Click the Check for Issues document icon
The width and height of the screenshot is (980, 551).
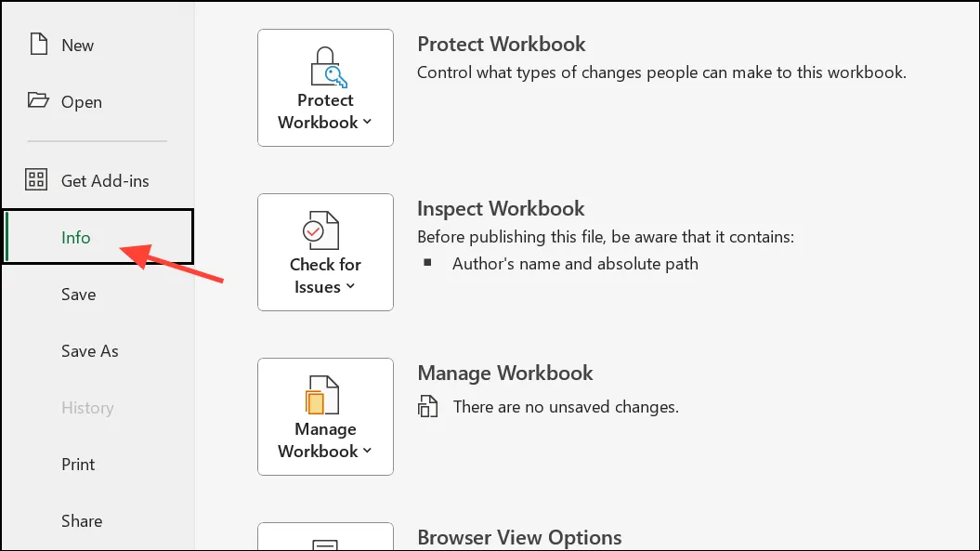click(x=321, y=230)
